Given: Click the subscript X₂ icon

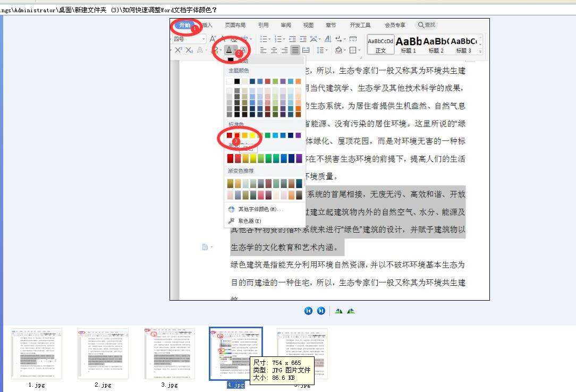Looking at the screenshot, I should tap(189, 50).
